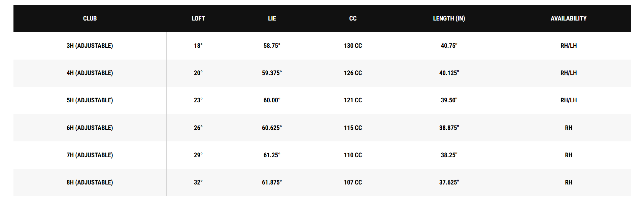Image resolution: width=644 pixels, height=203 pixels.
Task: Click the 61.875° lie value
Action: tap(272, 182)
